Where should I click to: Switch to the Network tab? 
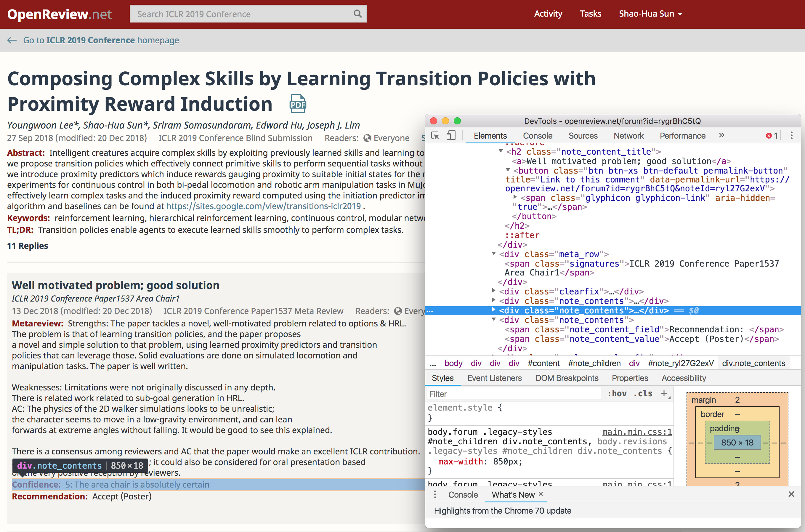click(628, 136)
